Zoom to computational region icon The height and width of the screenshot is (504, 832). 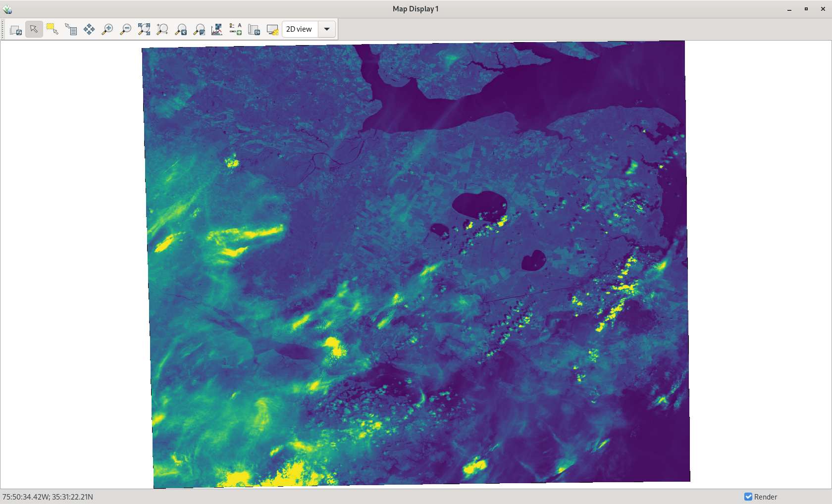[162, 30]
